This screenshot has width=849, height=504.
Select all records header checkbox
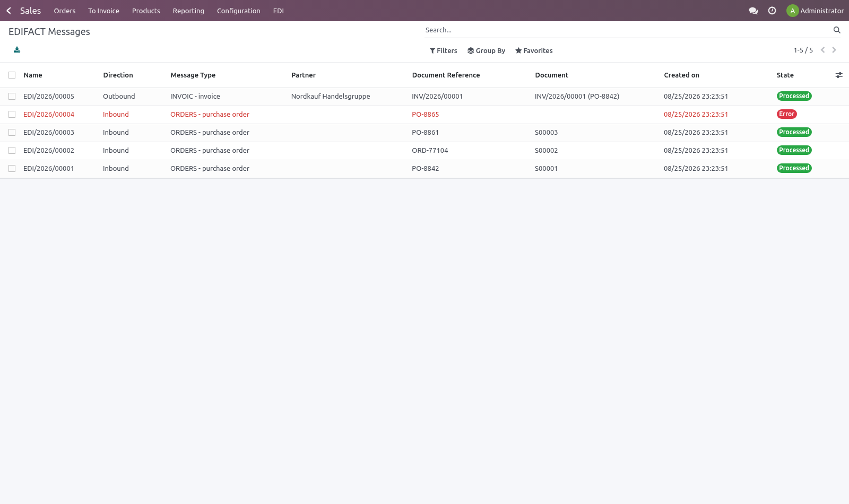click(x=12, y=75)
